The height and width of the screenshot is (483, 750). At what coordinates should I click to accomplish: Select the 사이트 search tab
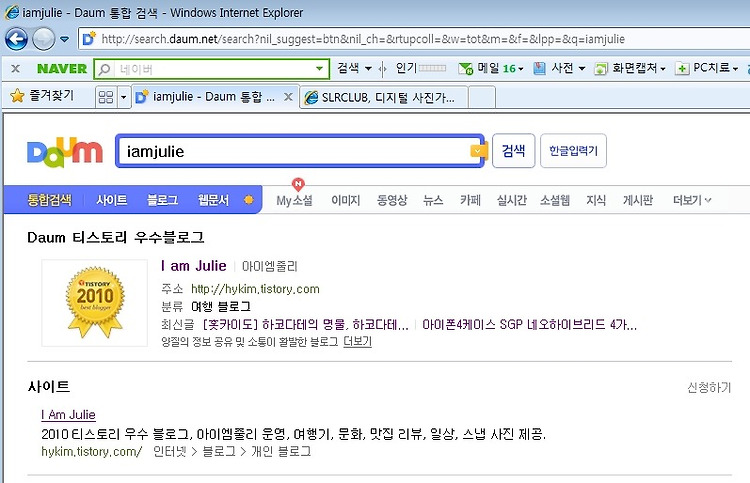(111, 200)
